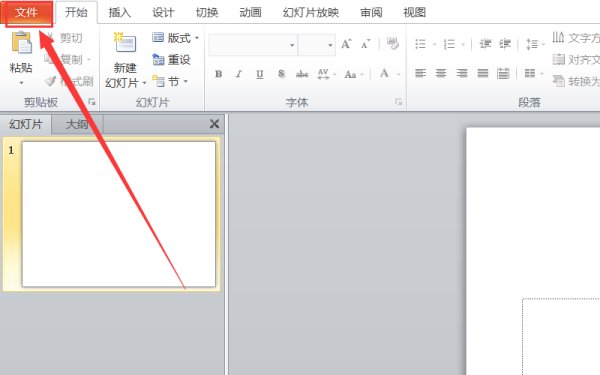The width and height of the screenshot is (600, 375).
Task: Open the line spacing menu
Action: tap(535, 44)
